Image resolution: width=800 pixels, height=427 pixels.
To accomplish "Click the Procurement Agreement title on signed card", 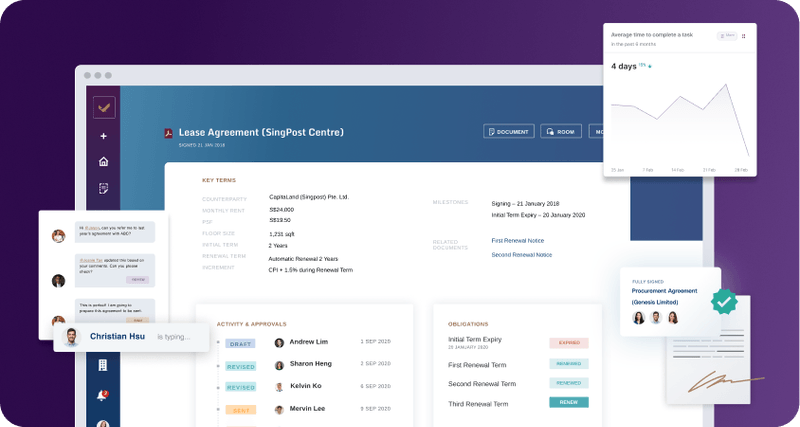I will [x=664, y=296].
